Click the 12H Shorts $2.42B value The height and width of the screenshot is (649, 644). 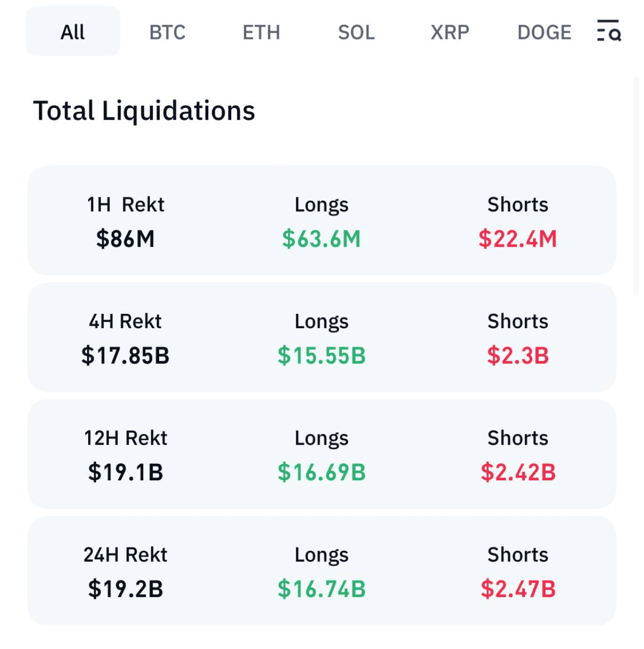tap(517, 472)
